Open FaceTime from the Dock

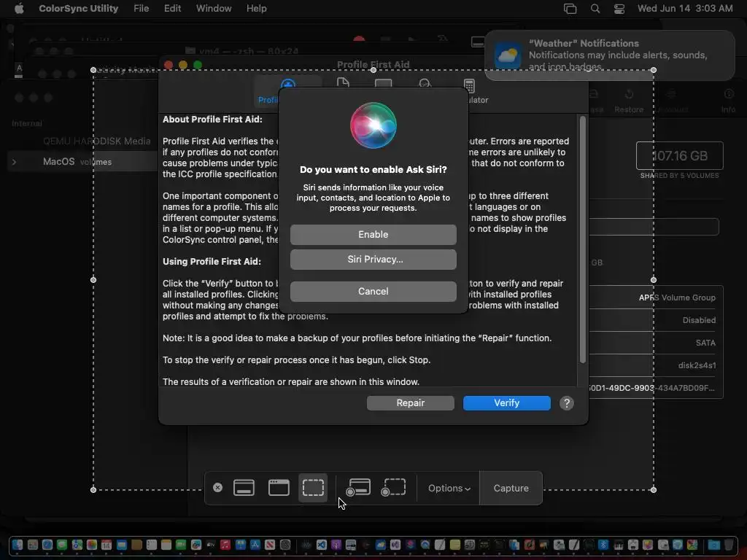[181, 545]
